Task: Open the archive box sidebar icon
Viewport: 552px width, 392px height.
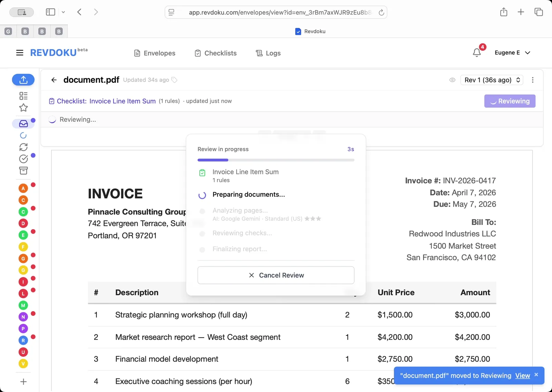Action: click(23, 170)
